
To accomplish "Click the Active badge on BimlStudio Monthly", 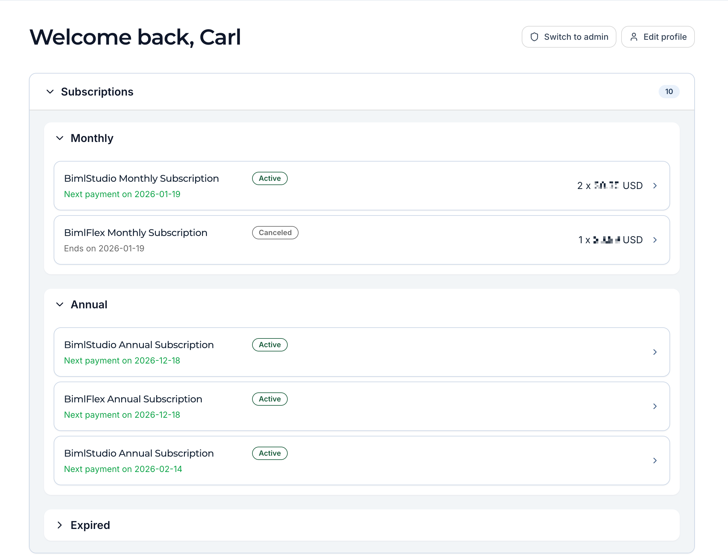I will (270, 178).
